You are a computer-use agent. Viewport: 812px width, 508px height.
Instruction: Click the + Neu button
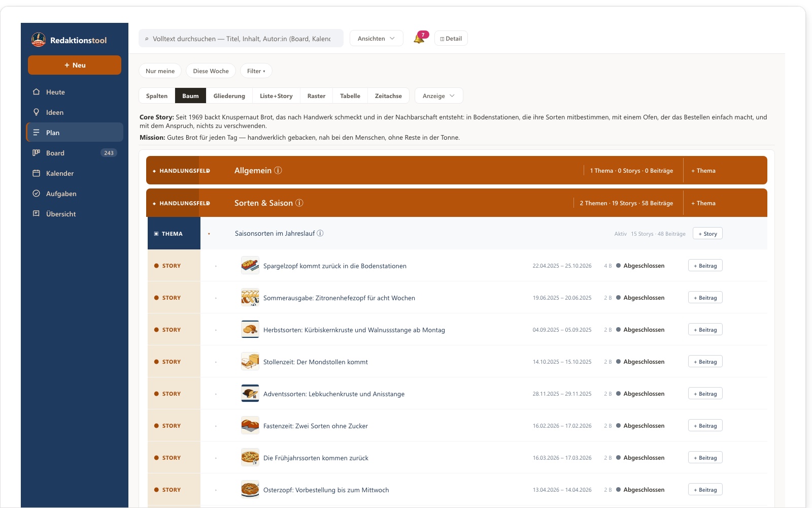[75, 65]
